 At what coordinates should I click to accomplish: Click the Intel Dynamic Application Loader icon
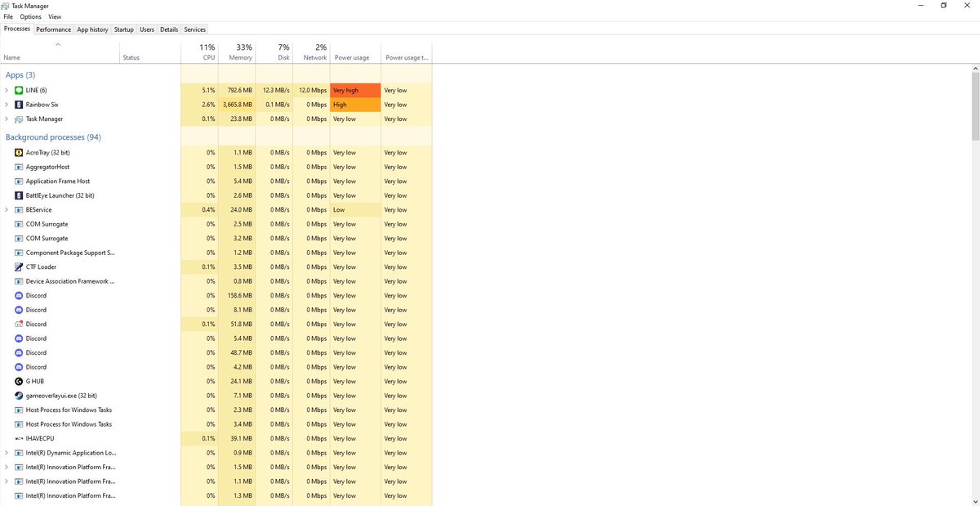click(19, 453)
